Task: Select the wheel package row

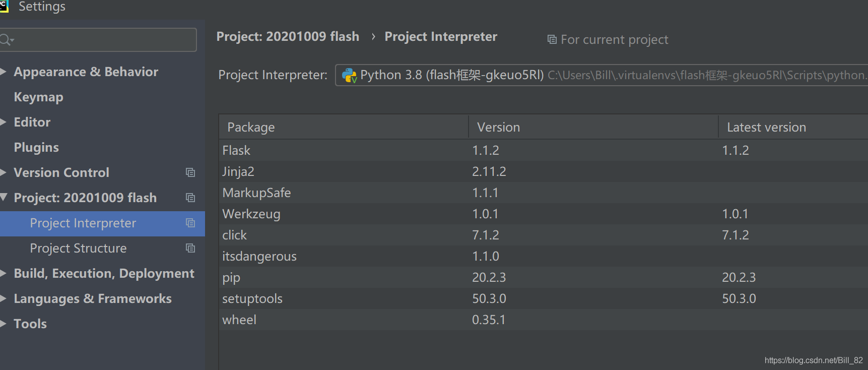Action: coord(544,320)
